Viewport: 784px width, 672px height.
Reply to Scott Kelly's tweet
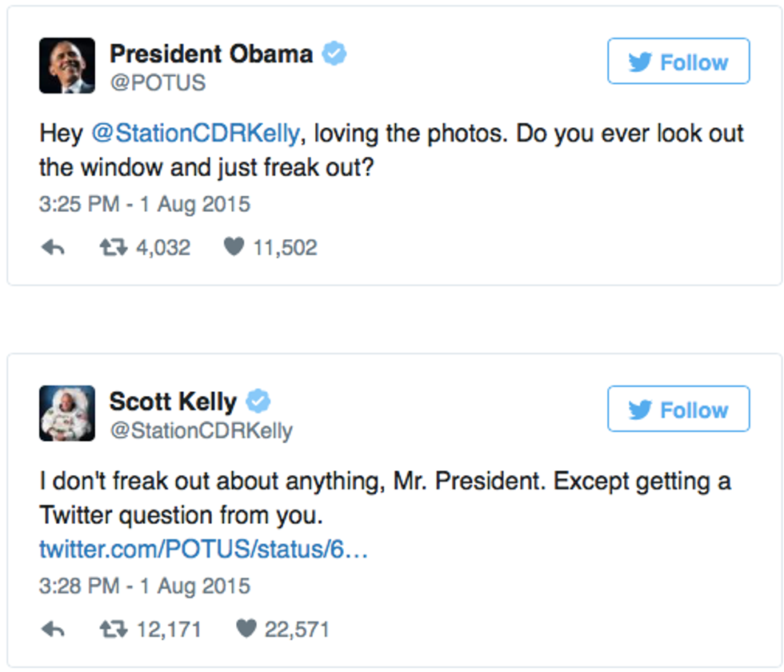pos(53,630)
